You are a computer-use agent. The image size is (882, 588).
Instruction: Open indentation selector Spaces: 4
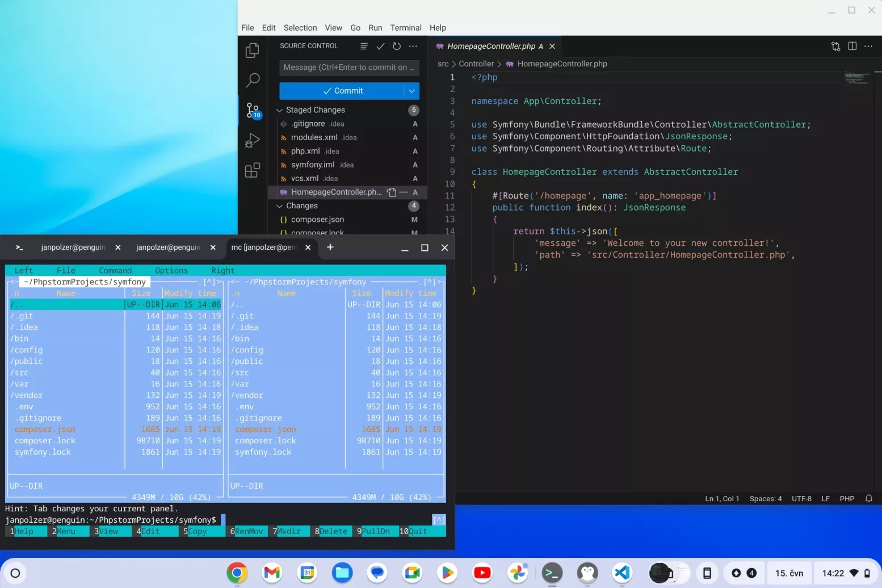coord(766,498)
